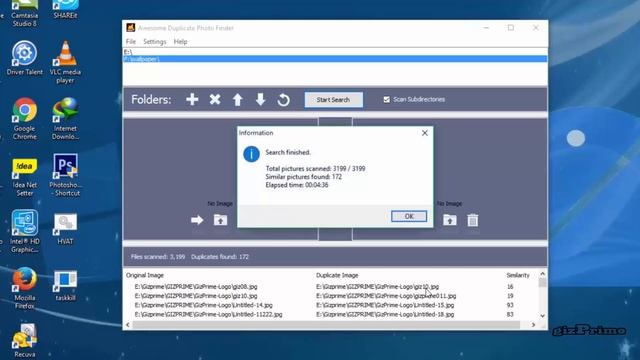
Task: Open the Camtasia Studio 8 desktop icon
Action: click(24, 13)
